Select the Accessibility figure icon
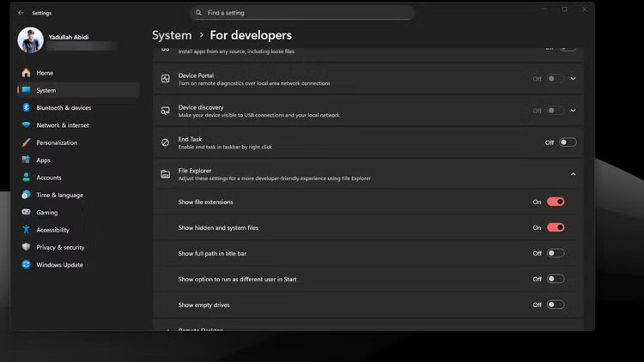The width and height of the screenshot is (644, 362). 27,230
